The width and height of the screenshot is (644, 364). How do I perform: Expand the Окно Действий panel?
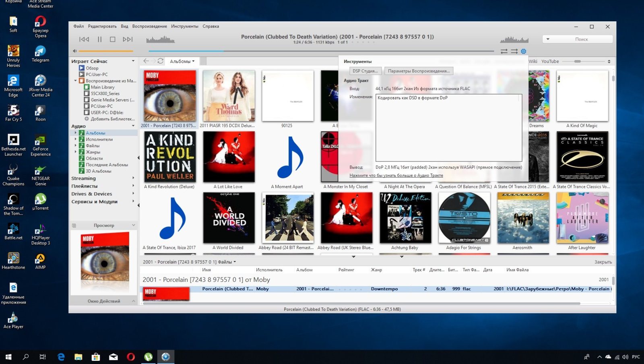tap(133, 301)
